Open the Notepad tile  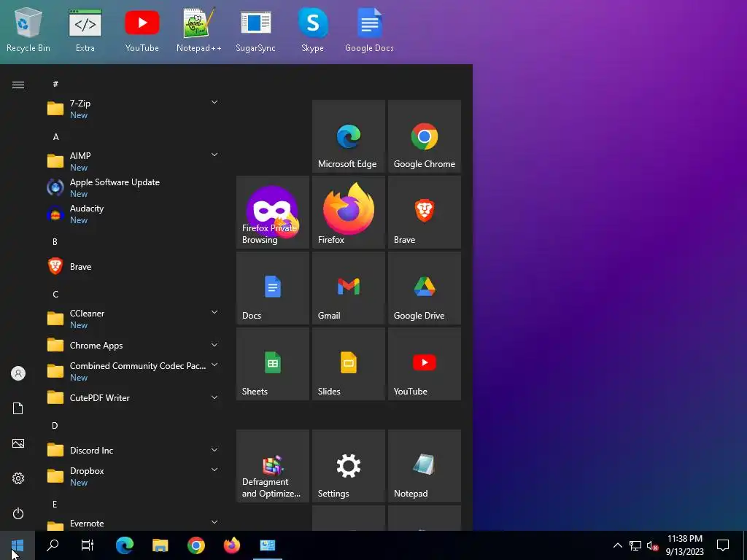pyautogui.click(x=425, y=466)
